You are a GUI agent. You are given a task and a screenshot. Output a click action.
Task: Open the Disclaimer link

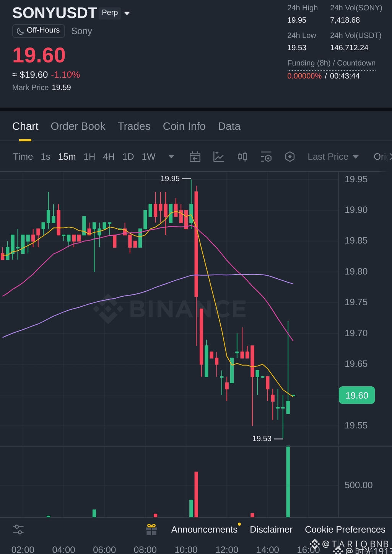click(x=271, y=529)
